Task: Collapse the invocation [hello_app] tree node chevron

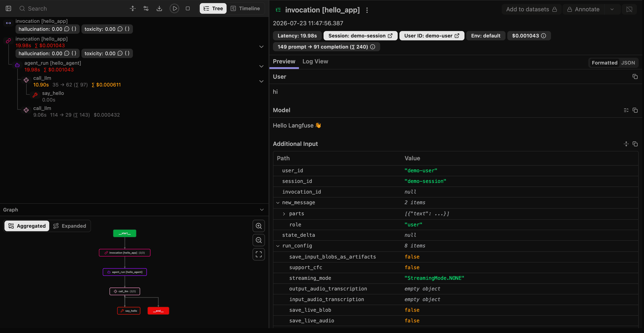Action: tap(261, 47)
